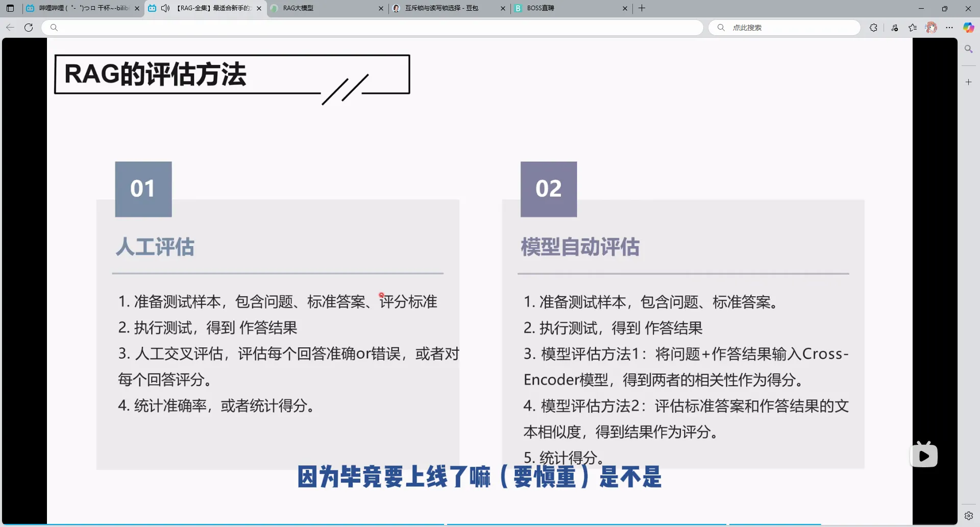
Task: Open the browser three-dot settings menu
Action: [949, 28]
